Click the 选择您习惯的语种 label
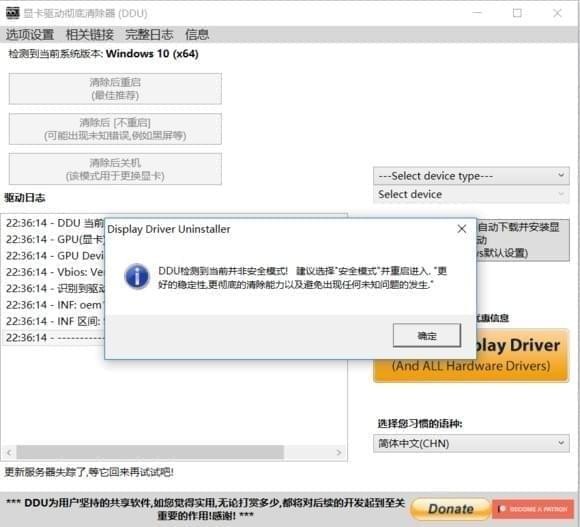Viewport: 580px width, 527px height. pos(419,423)
